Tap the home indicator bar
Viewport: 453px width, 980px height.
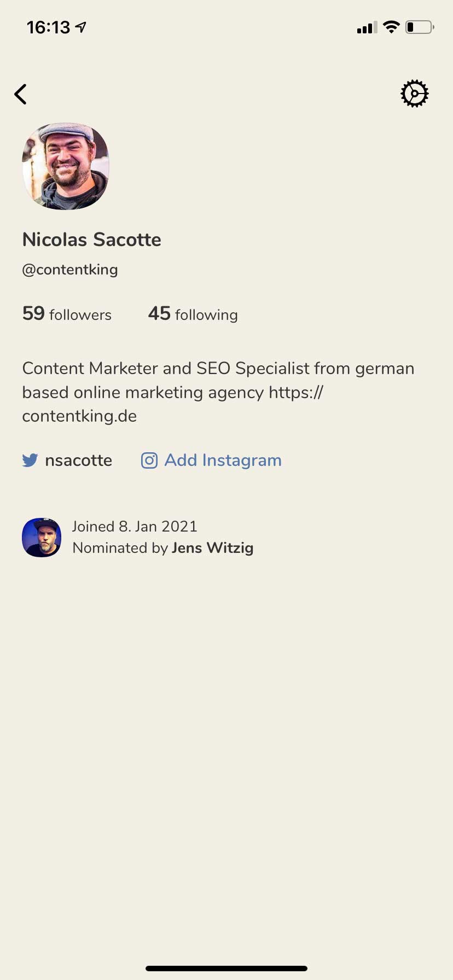(x=226, y=968)
